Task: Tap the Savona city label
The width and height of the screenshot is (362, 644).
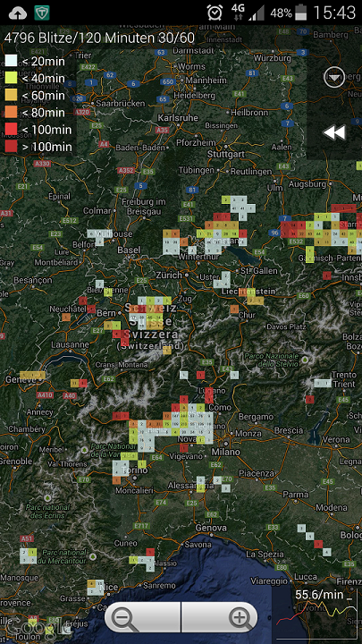Action: click(x=198, y=545)
